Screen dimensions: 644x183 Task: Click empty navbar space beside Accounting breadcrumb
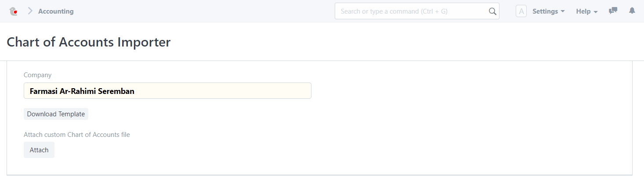click(202, 11)
